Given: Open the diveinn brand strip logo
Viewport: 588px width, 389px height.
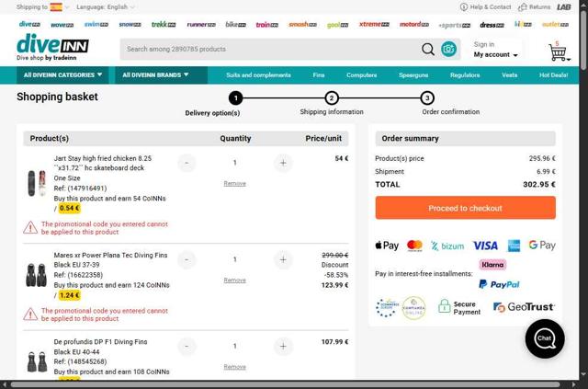Looking at the screenshot, I should click(x=29, y=24).
